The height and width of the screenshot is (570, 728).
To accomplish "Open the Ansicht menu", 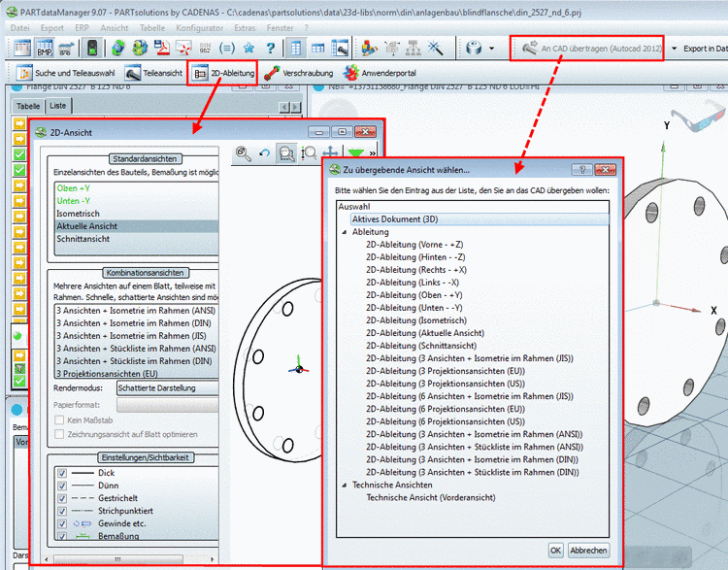I will coord(115,28).
